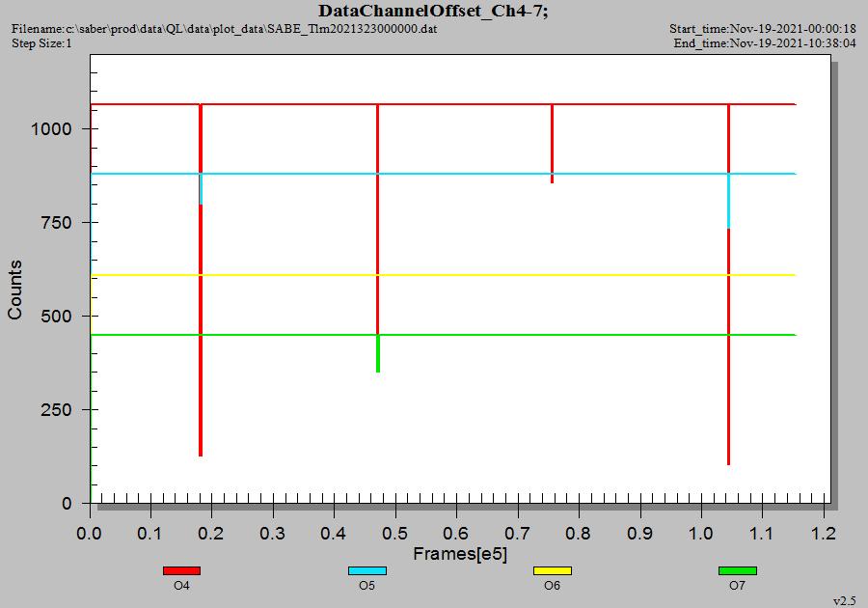Click the 0.8 x-axis tick label

579,534
